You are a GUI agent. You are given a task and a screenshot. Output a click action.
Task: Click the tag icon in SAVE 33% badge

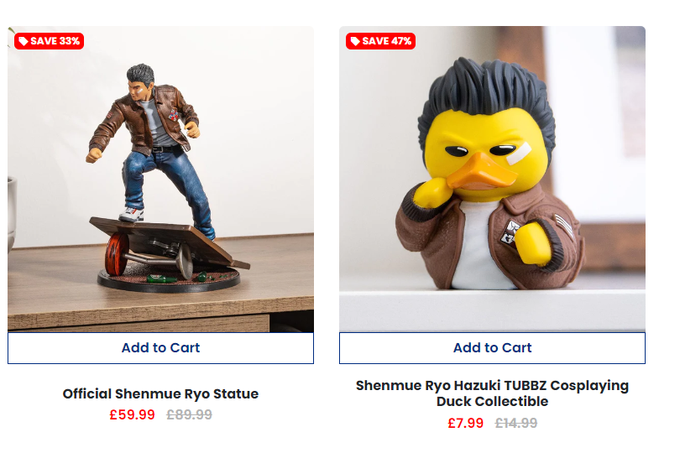(23, 41)
